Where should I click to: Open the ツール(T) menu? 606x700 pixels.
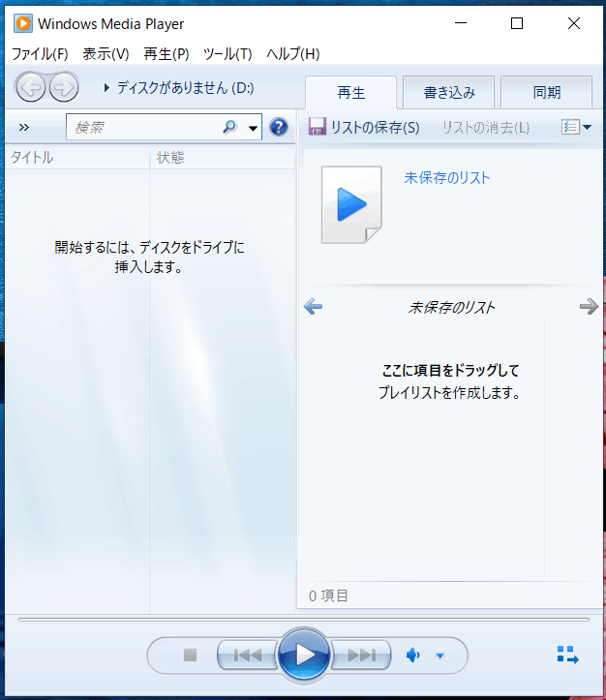(227, 54)
